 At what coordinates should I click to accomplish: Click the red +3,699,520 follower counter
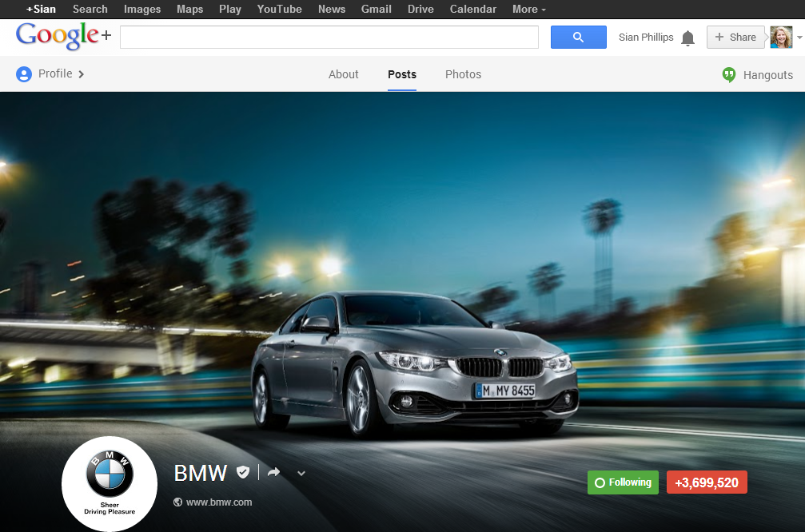707,482
